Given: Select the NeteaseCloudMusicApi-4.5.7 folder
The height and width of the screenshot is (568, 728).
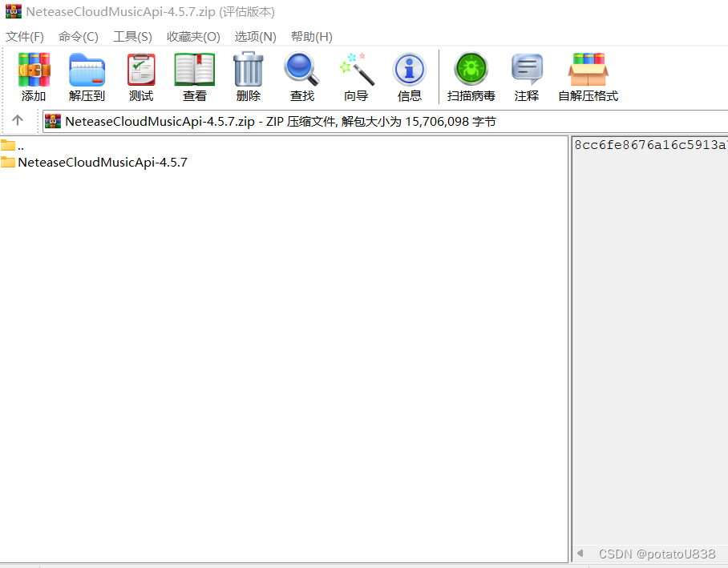Looking at the screenshot, I should [x=95, y=163].
